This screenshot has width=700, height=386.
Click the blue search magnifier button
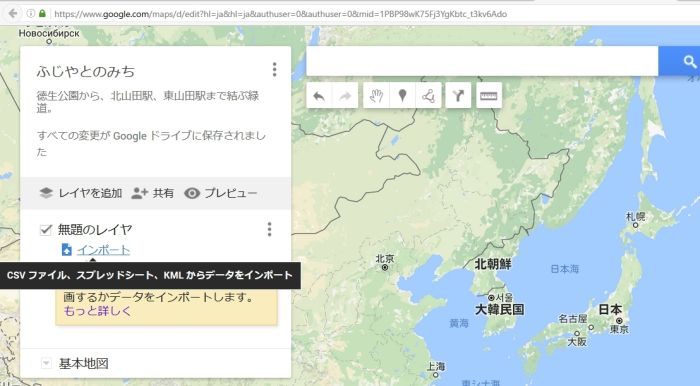[x=689, y=61]
